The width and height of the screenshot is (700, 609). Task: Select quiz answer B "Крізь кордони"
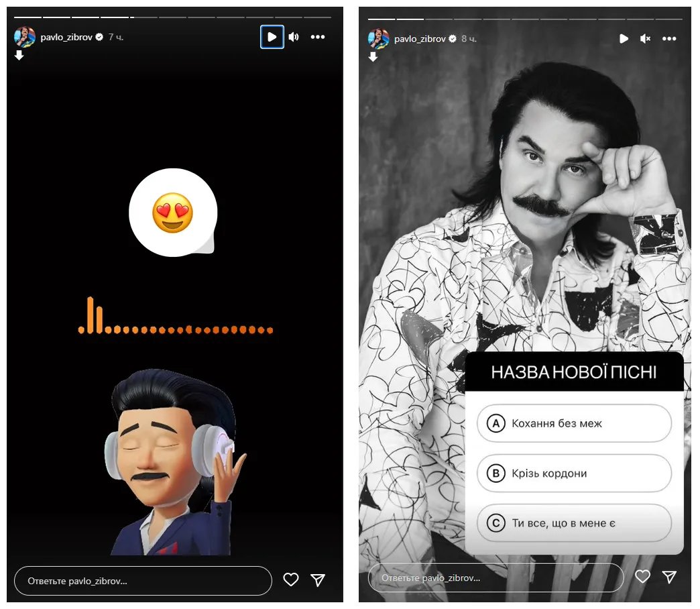click(574, 474)
